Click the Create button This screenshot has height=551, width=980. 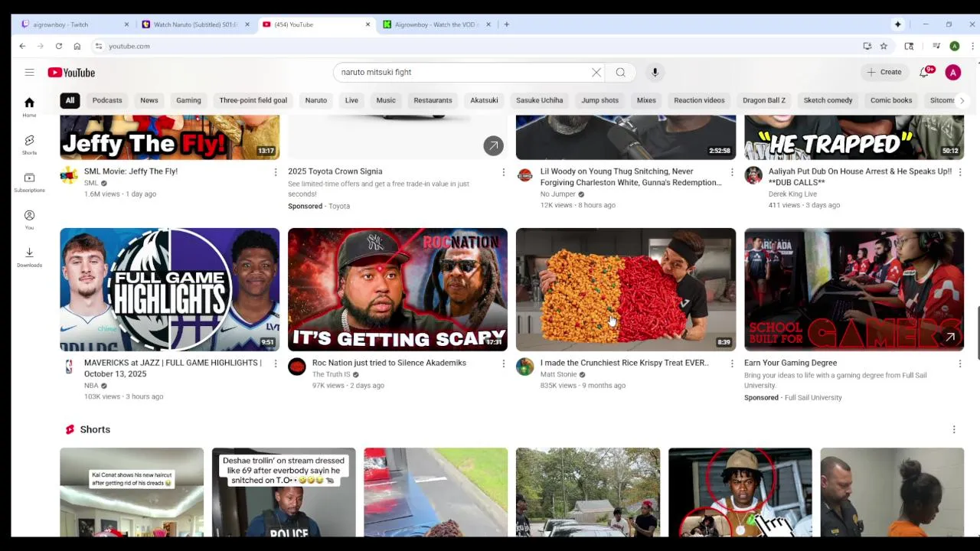tap(884, 72)
